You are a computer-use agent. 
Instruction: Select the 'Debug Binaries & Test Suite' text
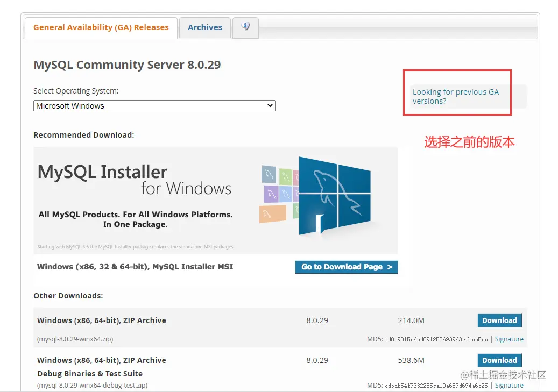coord(90,374)
